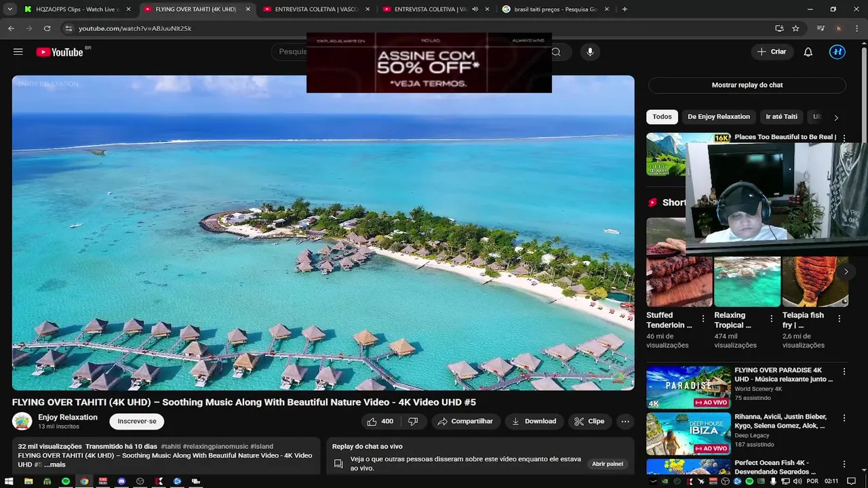Screen dimensions: 868x488
Task: Click the YouTube search magnifier button
Action: click(556, 52)
